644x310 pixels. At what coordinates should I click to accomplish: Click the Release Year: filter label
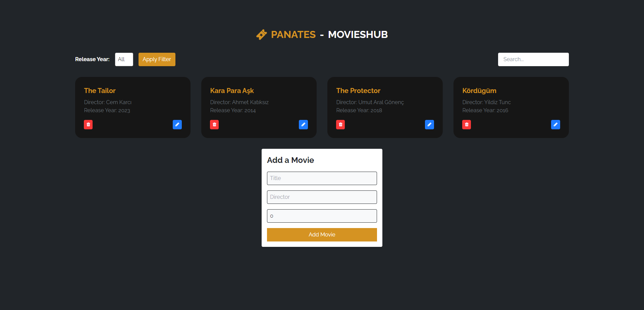[x=92, y=59]
